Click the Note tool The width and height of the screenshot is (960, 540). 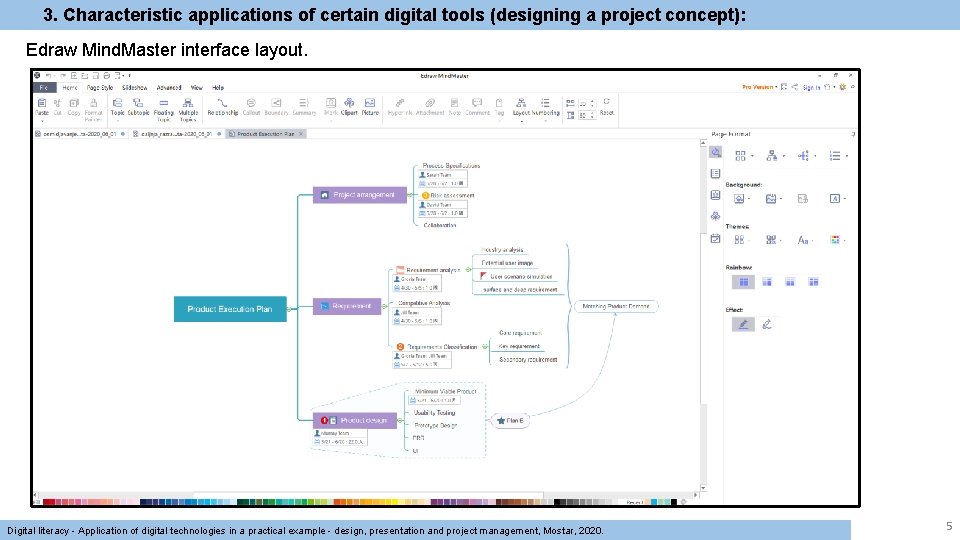click(454, 107)
